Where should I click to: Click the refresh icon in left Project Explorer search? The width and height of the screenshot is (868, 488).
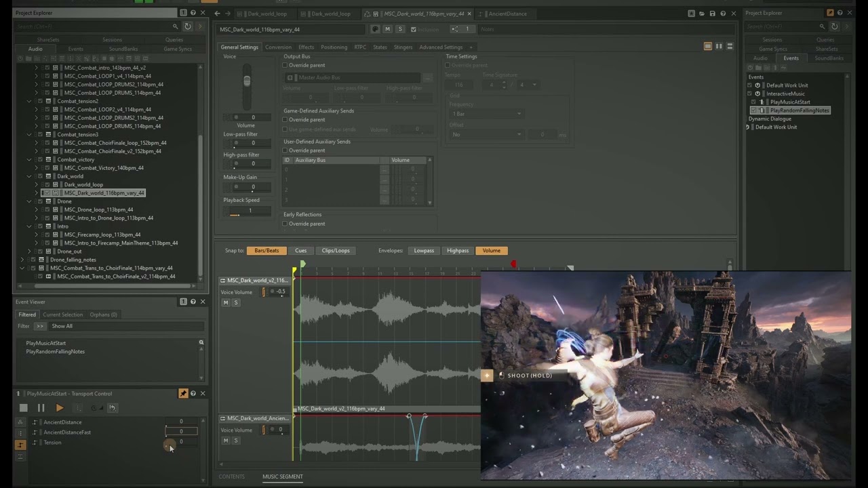187,26
